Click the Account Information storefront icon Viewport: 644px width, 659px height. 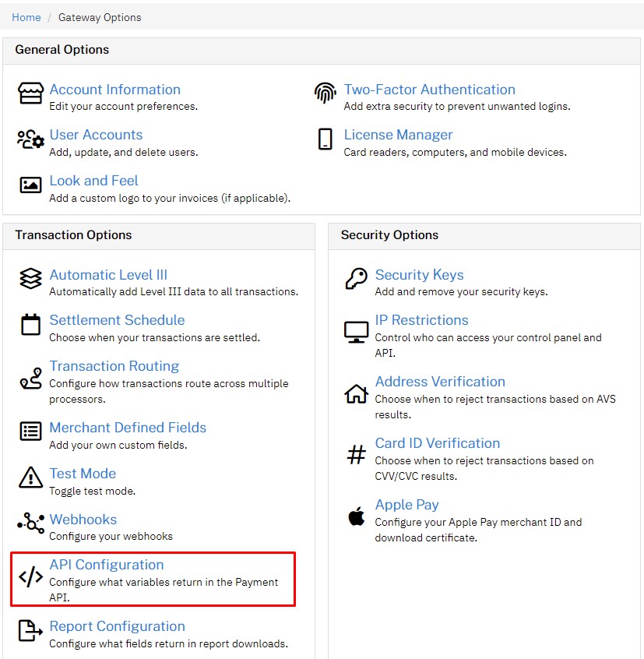click(30, 93)
